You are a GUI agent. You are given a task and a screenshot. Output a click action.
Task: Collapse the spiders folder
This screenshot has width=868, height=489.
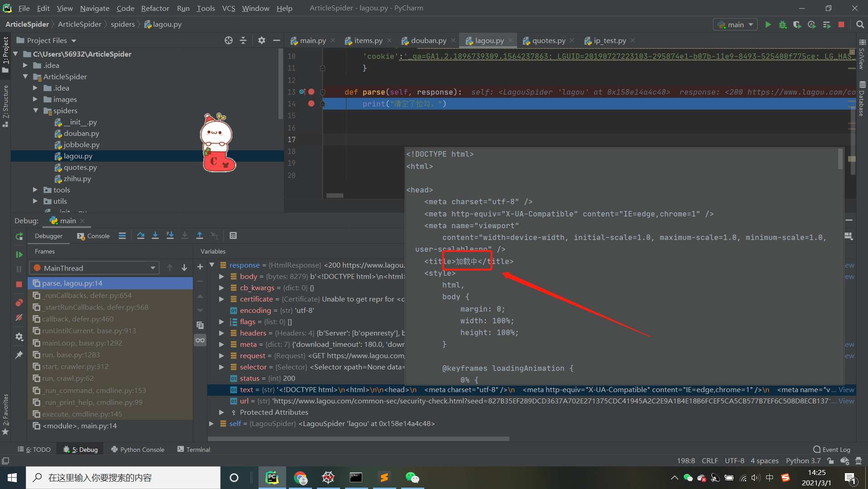(x=35, y=110)
